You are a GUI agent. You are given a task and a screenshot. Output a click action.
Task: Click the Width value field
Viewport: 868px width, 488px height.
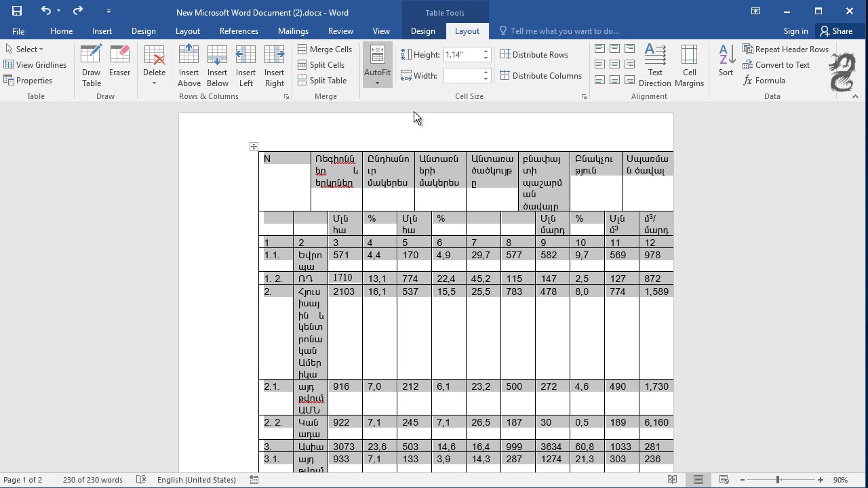462,75
